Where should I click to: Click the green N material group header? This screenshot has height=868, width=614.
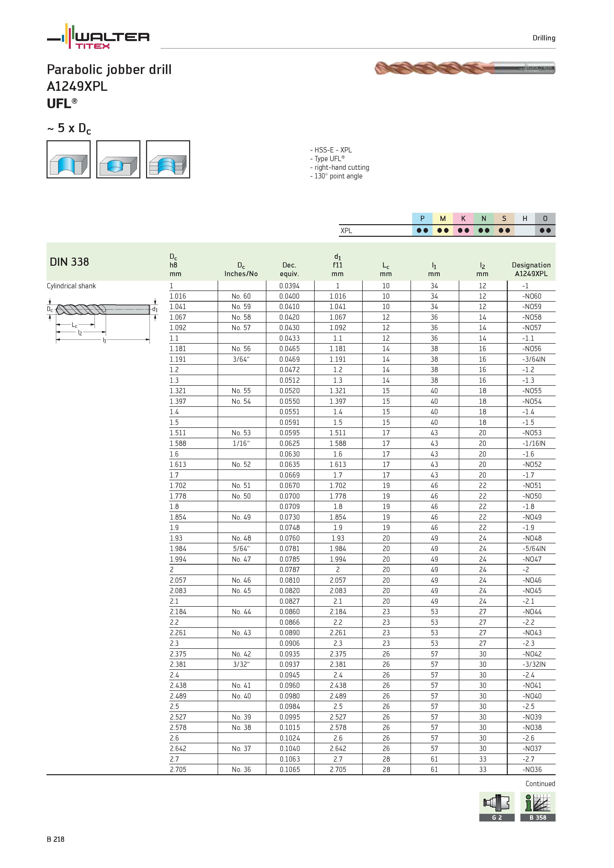click(x=484, y=218)
